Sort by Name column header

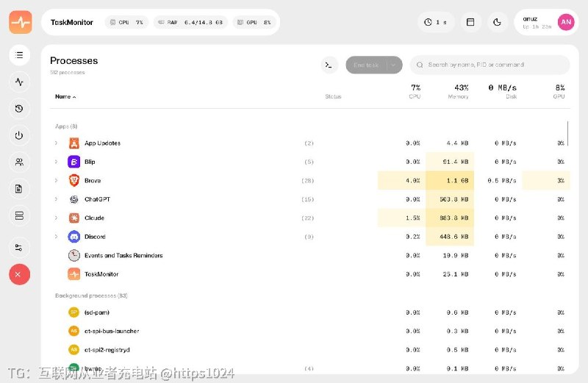(x=65, y=97)
